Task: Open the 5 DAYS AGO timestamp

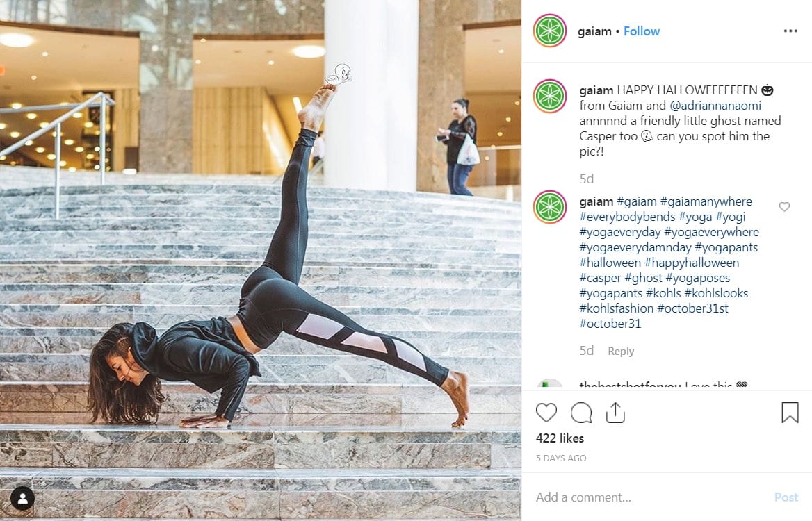Action: (x=561, y=458)
